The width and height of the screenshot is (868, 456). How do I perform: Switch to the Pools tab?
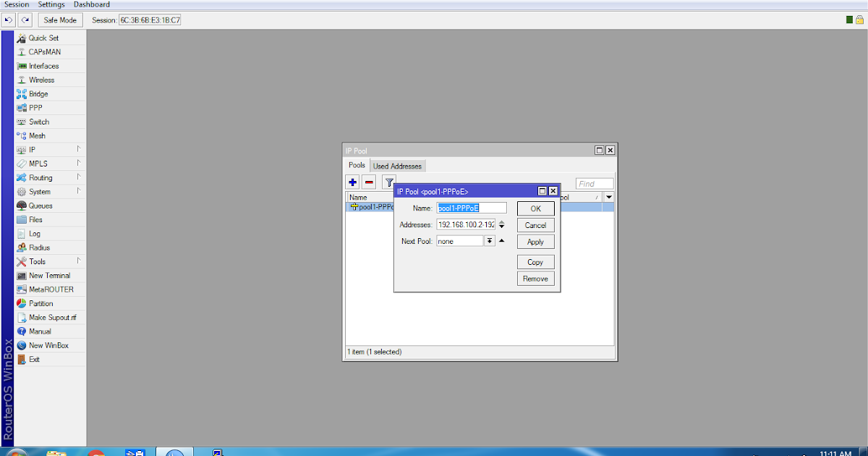(357, 165)
